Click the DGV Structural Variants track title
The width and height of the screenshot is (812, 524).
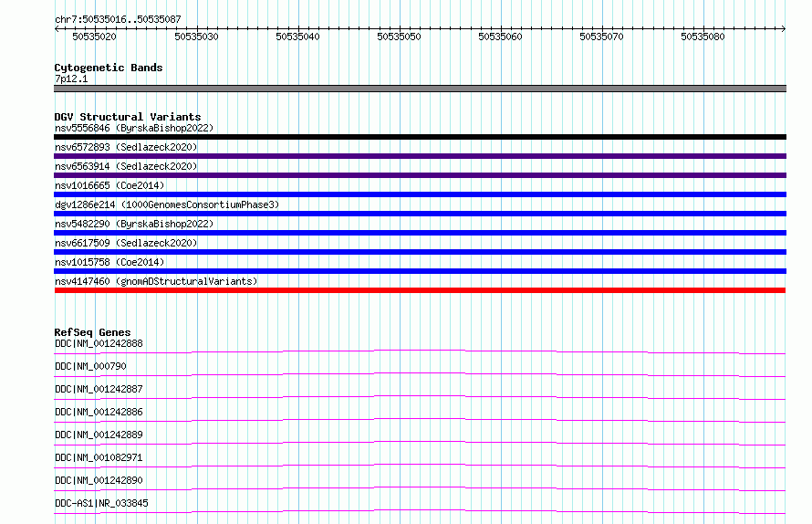coord(128,117)
